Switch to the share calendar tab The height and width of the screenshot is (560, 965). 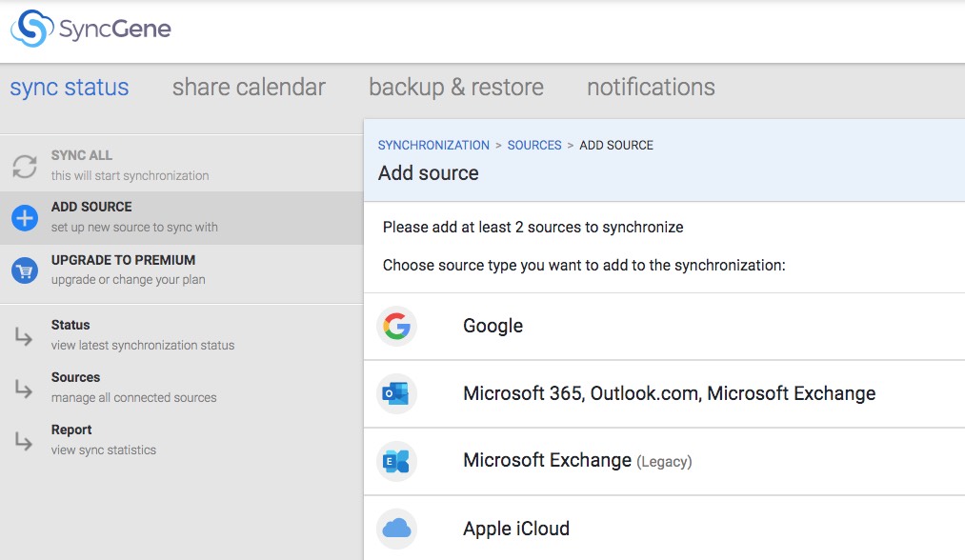pyautogui.click(x=249, y=88)
